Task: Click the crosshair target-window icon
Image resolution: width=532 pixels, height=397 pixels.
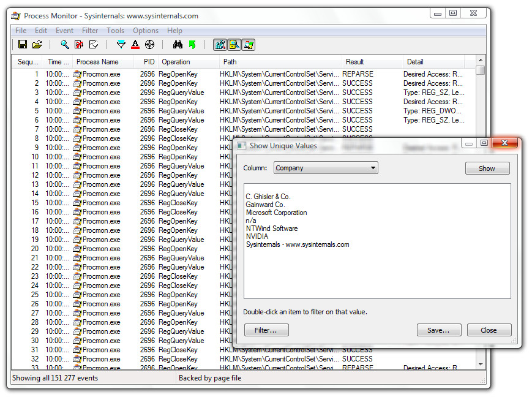Action: [x=149, y=45]
